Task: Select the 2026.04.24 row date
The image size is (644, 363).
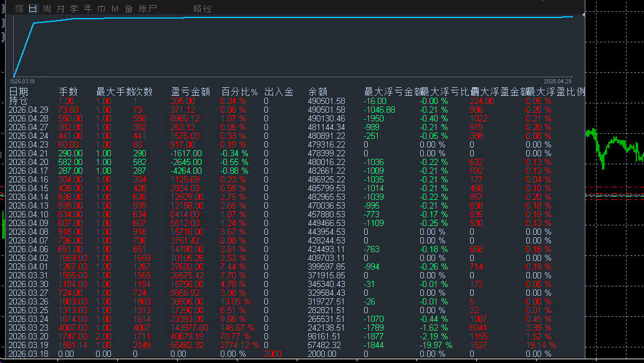Action: pyautogui.click(x=28, y=136)
